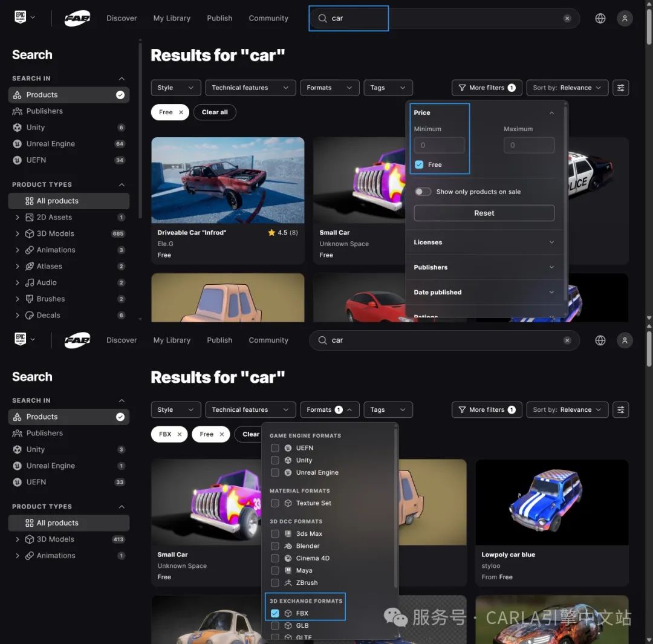Open Discover tab in upper screenshot
Viewport: 653px width, 644px height.
click(122, 18)
